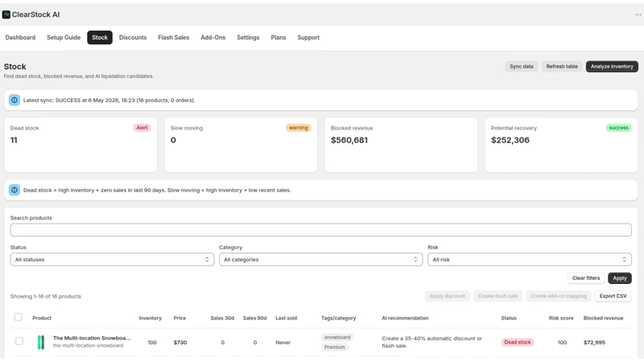Click the Create add-on mapping button
Viewport: 644px width, 362px height.
pyautogui.click(x=559, y=296)
